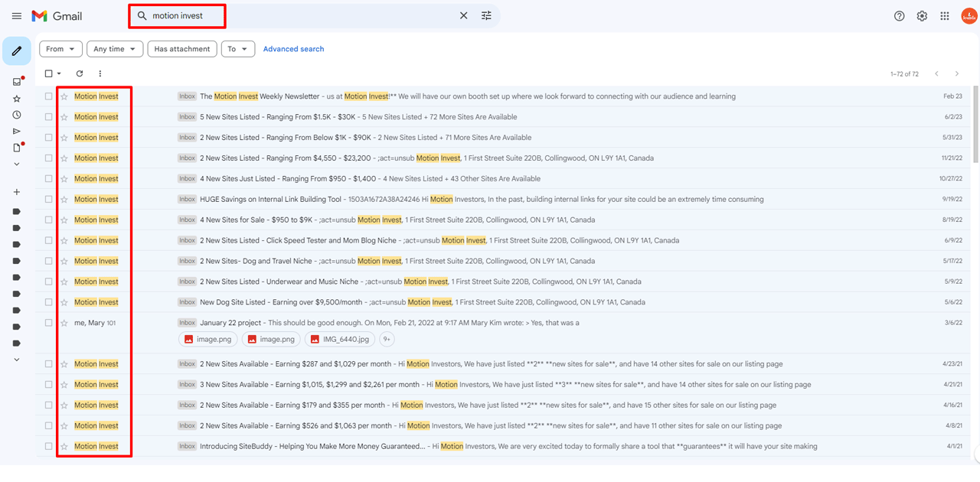Select the Snoozed clock icon in sidebar
The height and width of the screenshot is (482, 980).
pos(17,113)
